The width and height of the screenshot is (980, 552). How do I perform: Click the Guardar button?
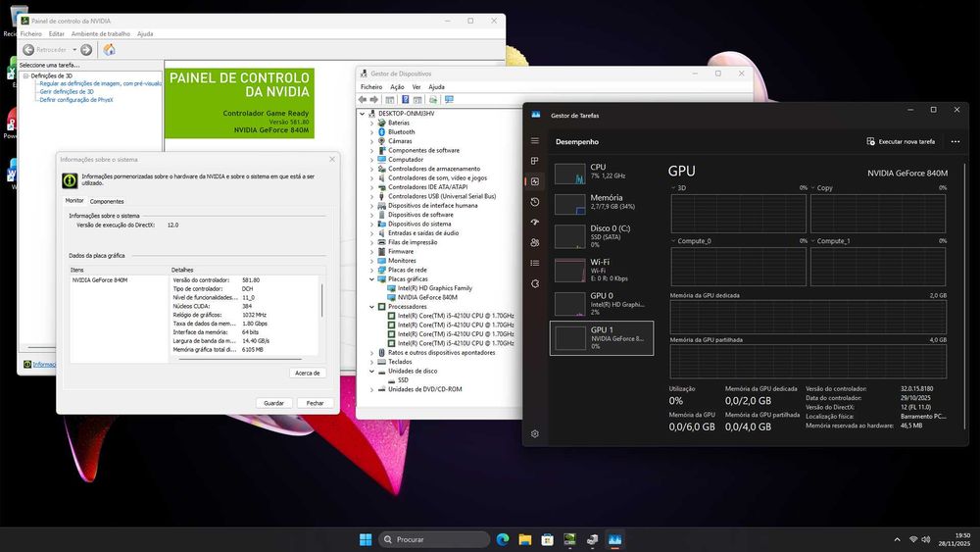273,403
